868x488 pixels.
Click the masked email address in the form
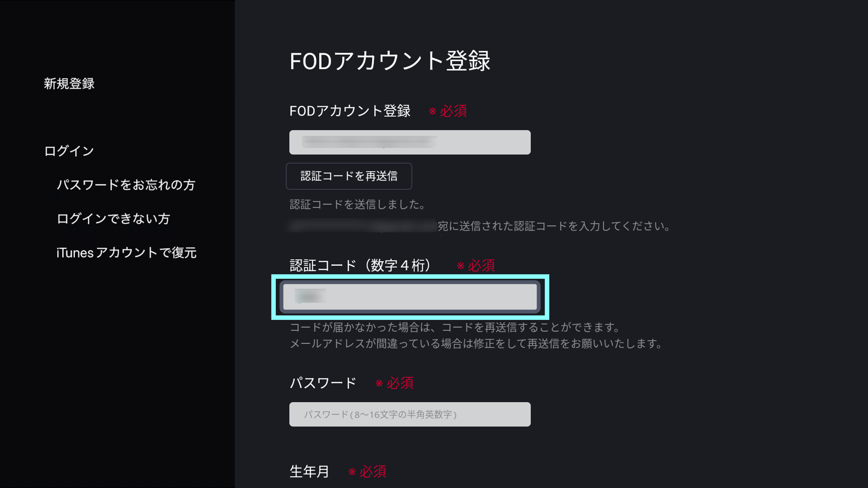pos(361,226)
